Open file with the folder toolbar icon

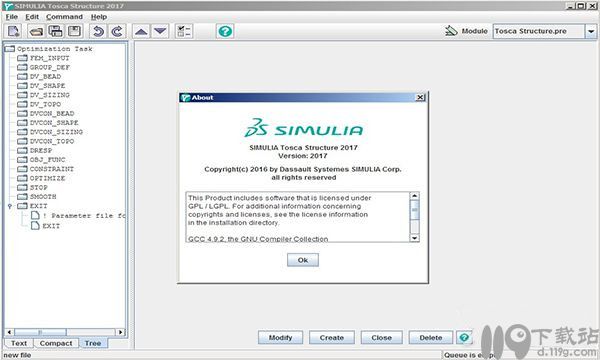[36, 31]
